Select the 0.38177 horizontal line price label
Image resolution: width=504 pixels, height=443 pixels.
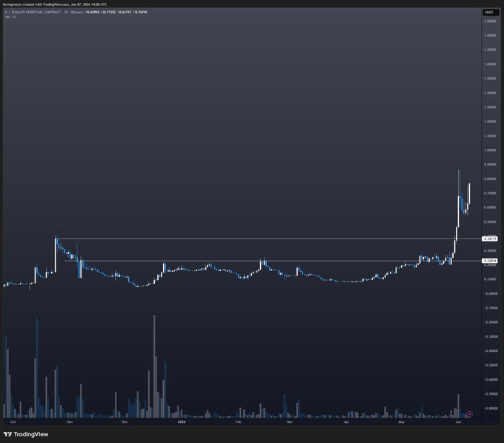[x=490, y=239]
